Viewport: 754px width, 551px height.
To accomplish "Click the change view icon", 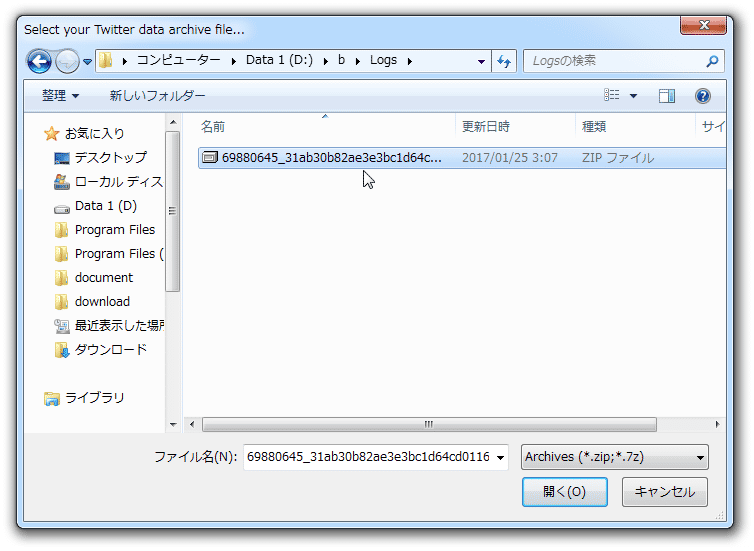I will pyautogui.click(x=612, y=95).
